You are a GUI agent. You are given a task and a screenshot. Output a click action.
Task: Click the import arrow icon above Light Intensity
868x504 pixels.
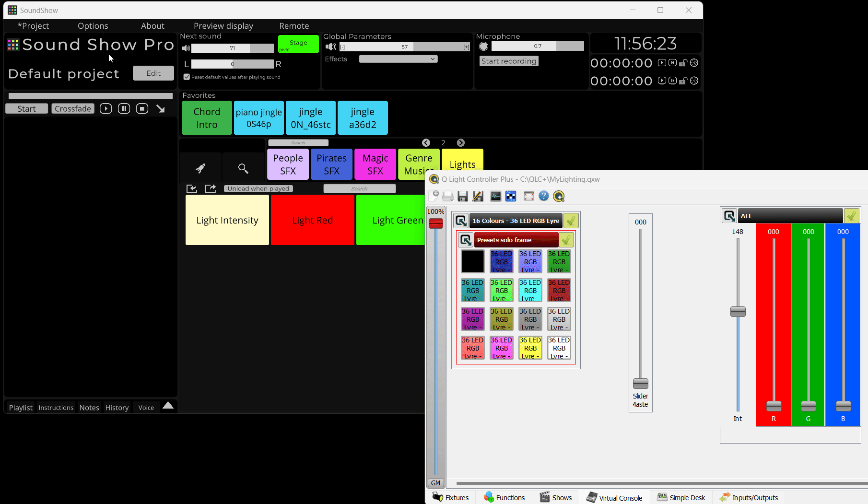tap(192, 188)
